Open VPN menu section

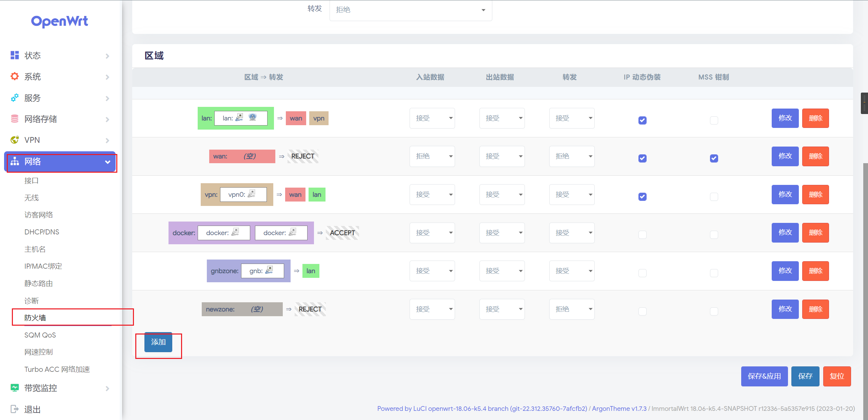[59, 140]
